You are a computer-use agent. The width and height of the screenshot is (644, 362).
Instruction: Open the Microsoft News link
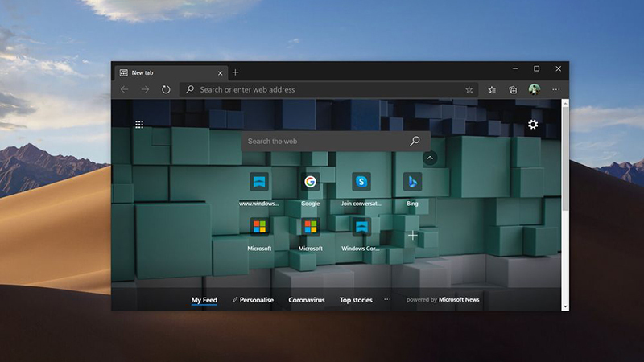pyautogui.click(x=459, y=299)
